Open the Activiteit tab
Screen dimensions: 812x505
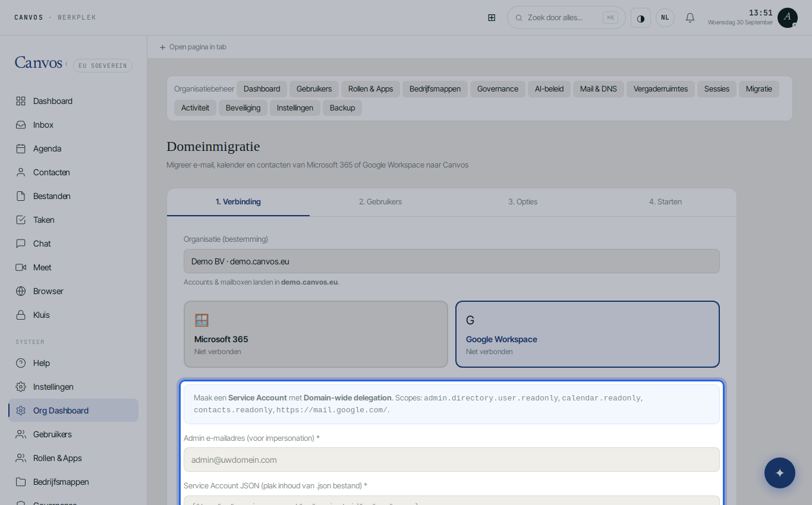click(195, 108)
